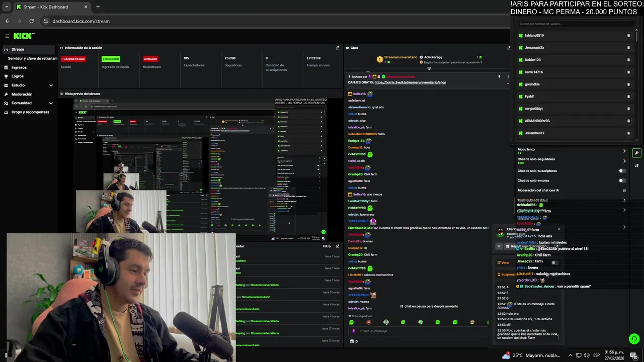Open chat settings wrench icon
644x362 pixels.
(636, 153)
